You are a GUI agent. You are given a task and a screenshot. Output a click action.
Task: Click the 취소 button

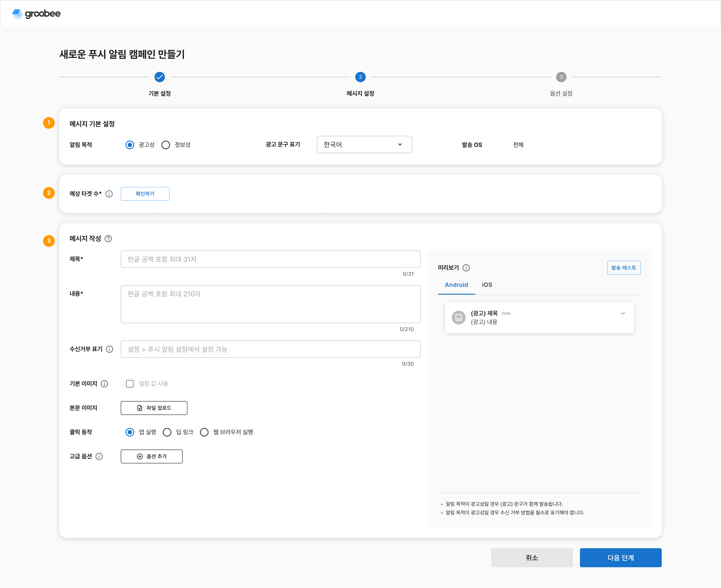(x=532, y=558)
